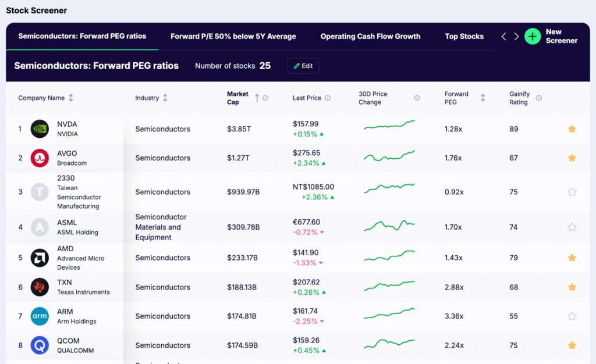The height and width of the screenshot is (364, 596).
Task: Show the Last Price info icon
Action: 328,98
